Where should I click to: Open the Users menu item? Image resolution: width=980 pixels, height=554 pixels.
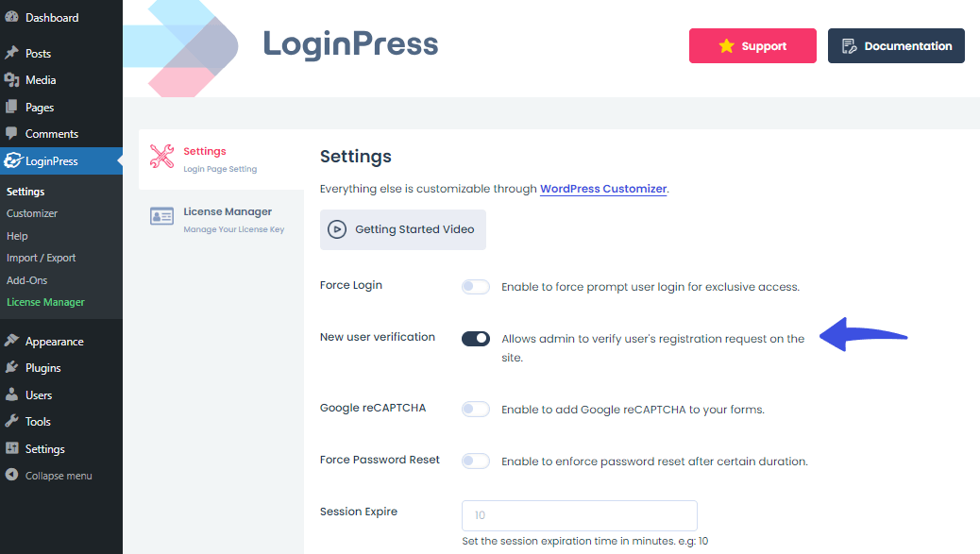tap(61, 395)
